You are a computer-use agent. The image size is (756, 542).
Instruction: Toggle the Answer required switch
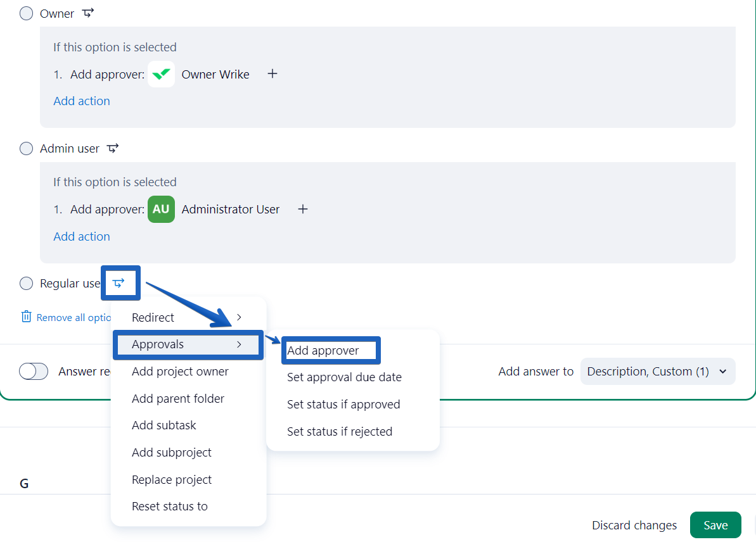[34, 372]
